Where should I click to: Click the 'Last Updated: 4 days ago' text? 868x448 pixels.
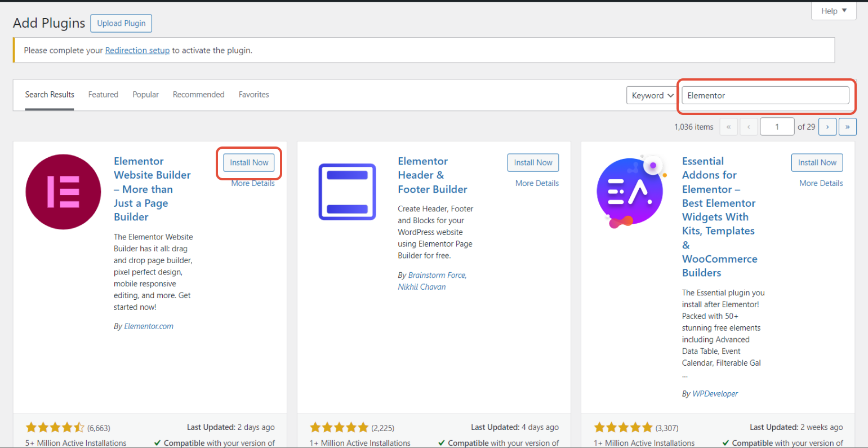(515, 427)
